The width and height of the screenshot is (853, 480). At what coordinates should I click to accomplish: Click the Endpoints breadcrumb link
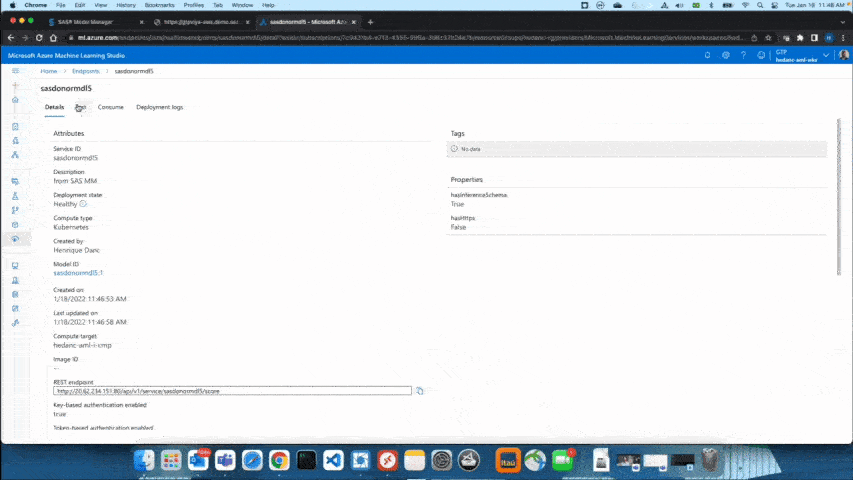86,71
